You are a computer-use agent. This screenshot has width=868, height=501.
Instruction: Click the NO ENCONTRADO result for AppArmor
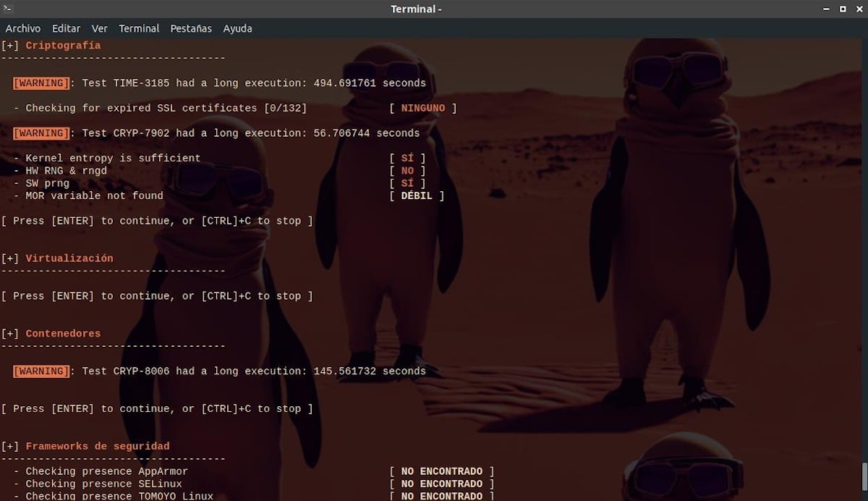tap(441, 472)
